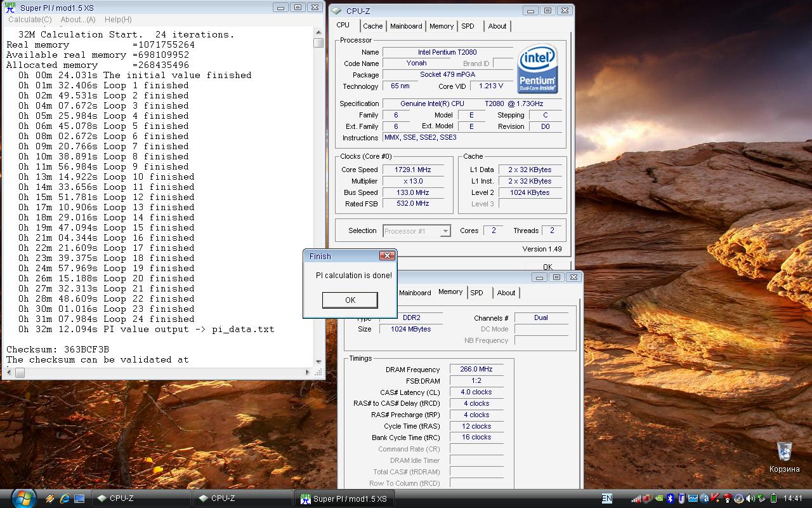The width and height of the screenshot is (812, 508).
Task: Switch to the Cache tab in upper CPU-Z
Action: tap(373, 26)
